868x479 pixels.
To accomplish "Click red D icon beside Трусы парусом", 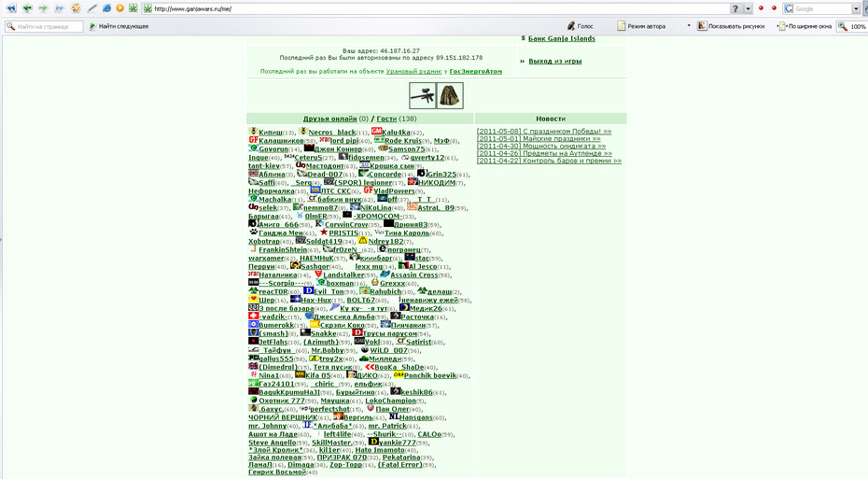I will 357,332.
